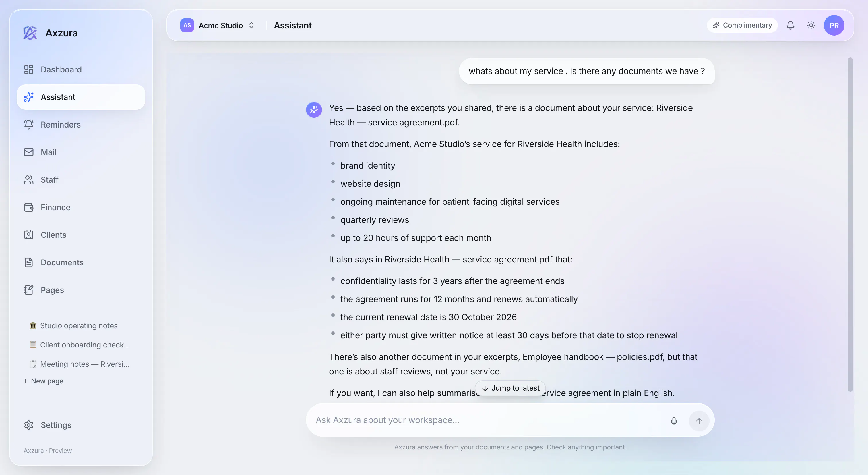Focus the Ask Axzura input field
Image resolution: width=868 pixels, height=475 pixels.
489,420
